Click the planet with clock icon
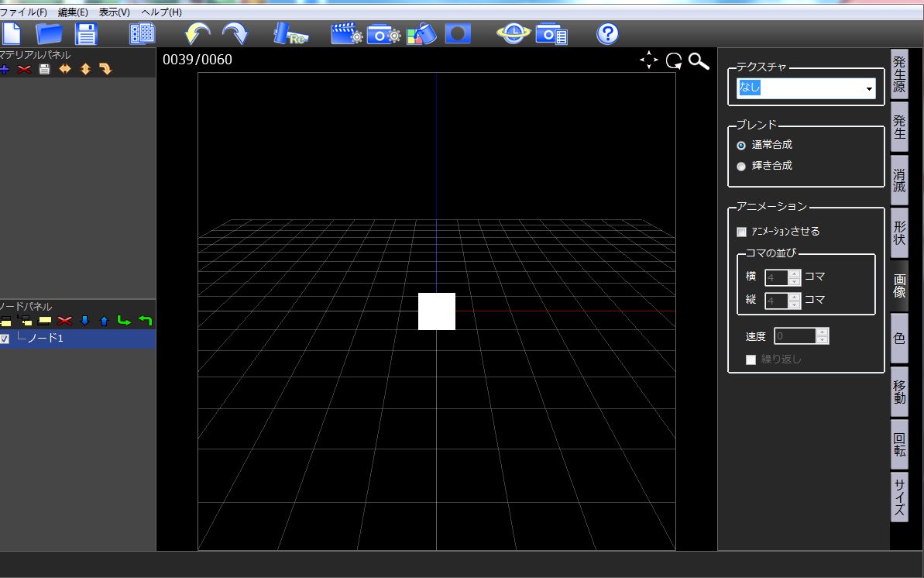Screen dimensions: 924x578 (x=514, y=33)
